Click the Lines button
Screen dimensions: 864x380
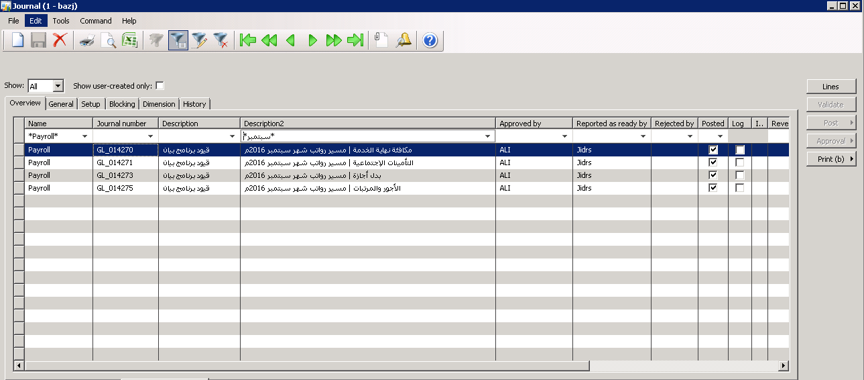(x=831, y=86)
